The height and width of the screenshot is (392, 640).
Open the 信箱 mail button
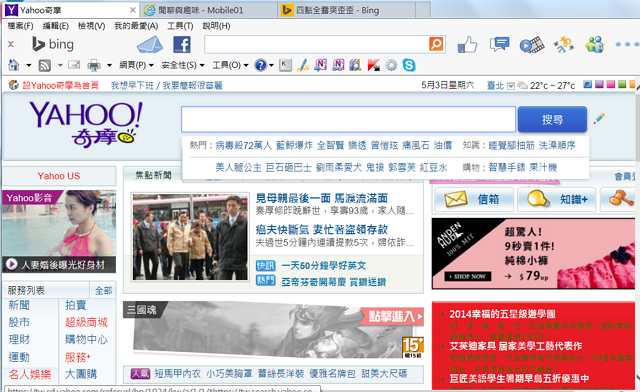click(x=473, y=199)
